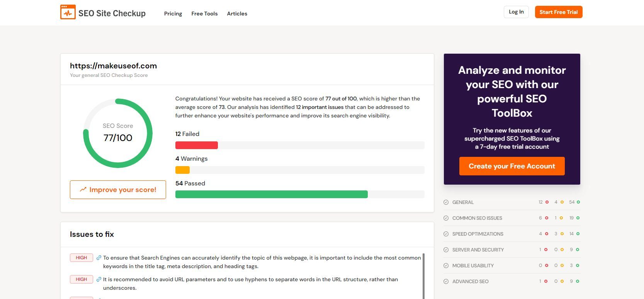Jump to the SERVER AND SECURITY section
644x299 pixels.
point(478,250)
